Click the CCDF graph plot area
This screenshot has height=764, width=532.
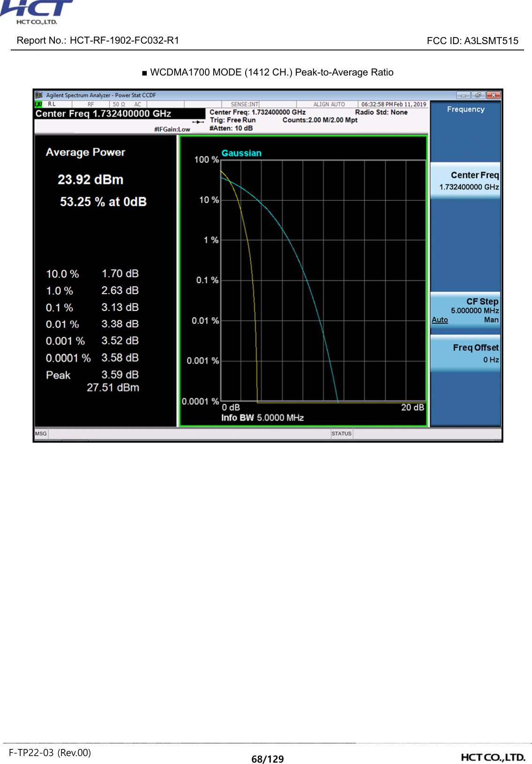click(x=323, y=280)
